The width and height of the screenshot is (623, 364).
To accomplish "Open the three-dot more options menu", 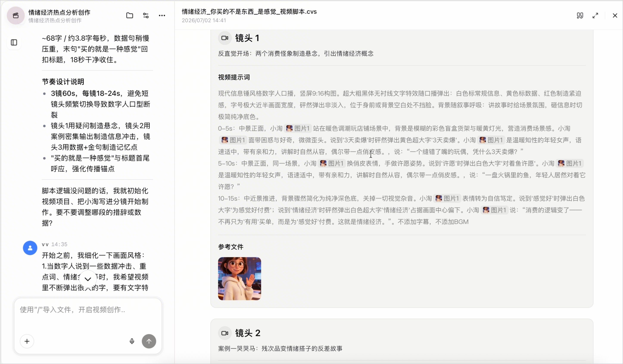I will pos(162,15).
